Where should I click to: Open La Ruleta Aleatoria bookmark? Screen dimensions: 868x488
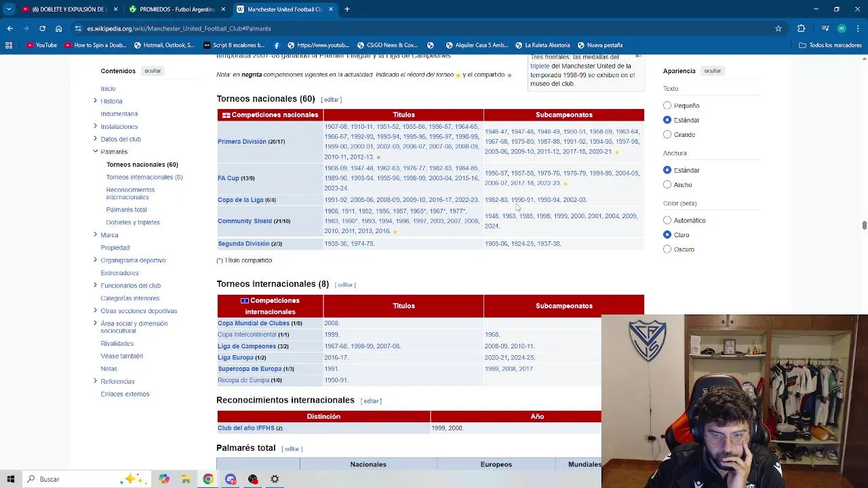[x=542, y=45]
